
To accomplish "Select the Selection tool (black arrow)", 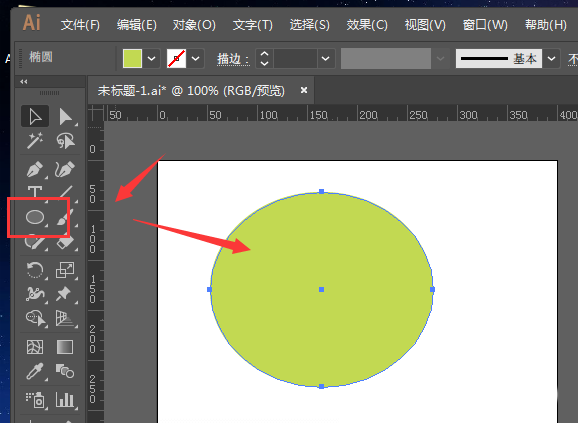I will tap(35, 116).
